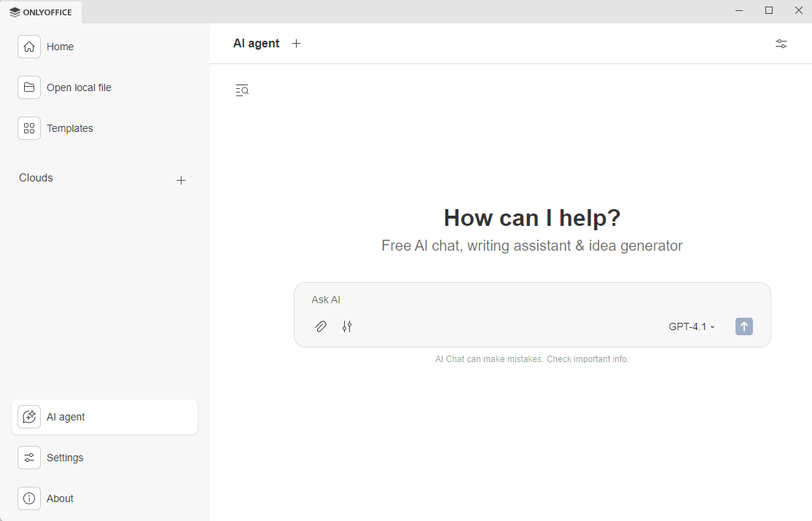Image resolution: width=812 pixels, height=521 pixels.
Task: Start a new chat with plus icon
Action: [x=296, y=44]
